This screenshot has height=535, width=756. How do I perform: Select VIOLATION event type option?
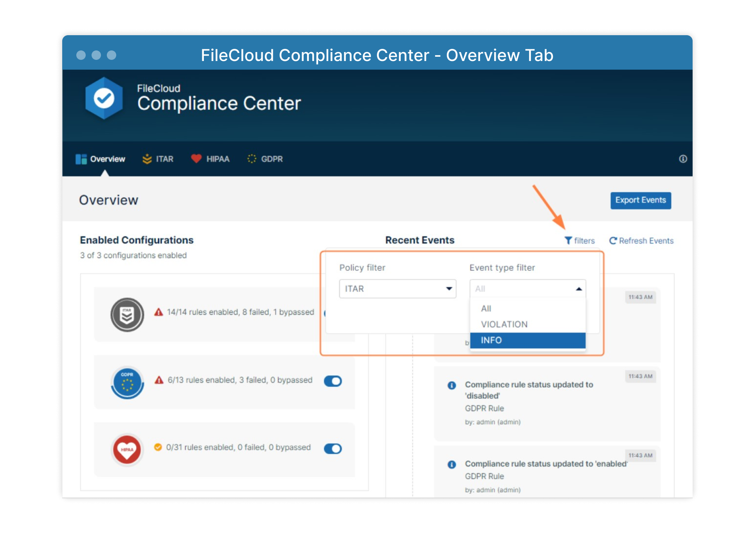click(527, 325)
